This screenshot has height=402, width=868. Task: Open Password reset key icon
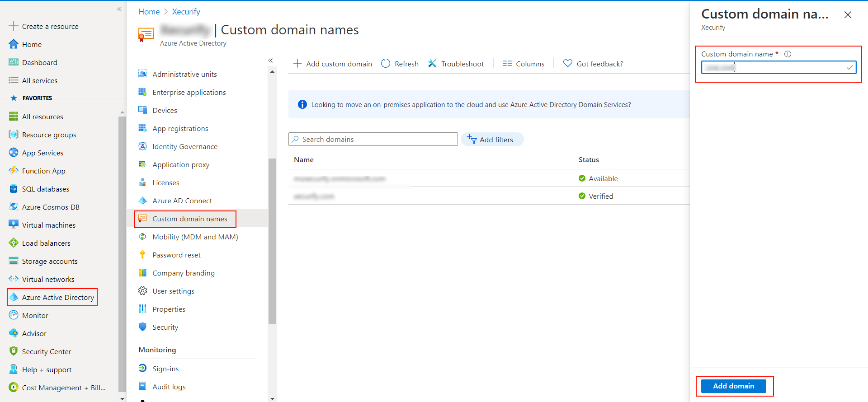click(142, 255)
